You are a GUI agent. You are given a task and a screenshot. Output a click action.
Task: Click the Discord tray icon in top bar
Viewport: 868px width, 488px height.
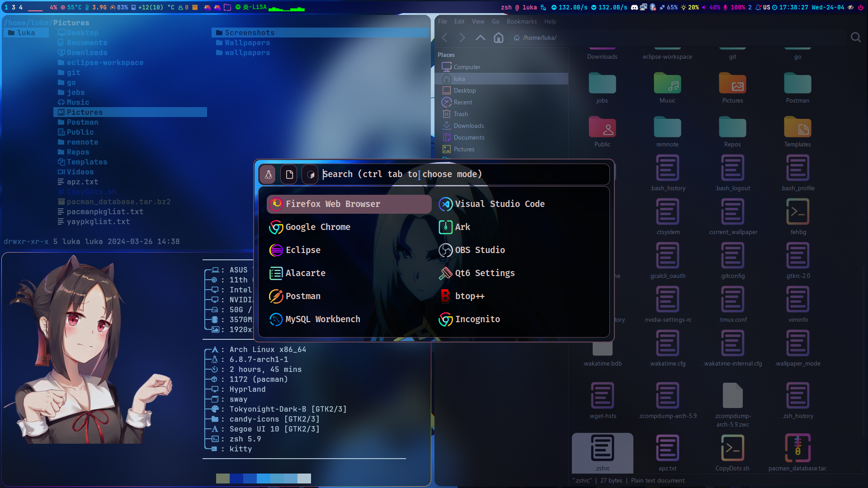pyautogui.click(x=634, y=7)
